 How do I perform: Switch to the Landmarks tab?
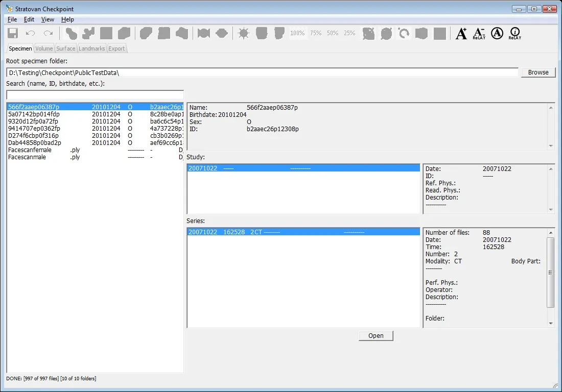pos(92,48)
